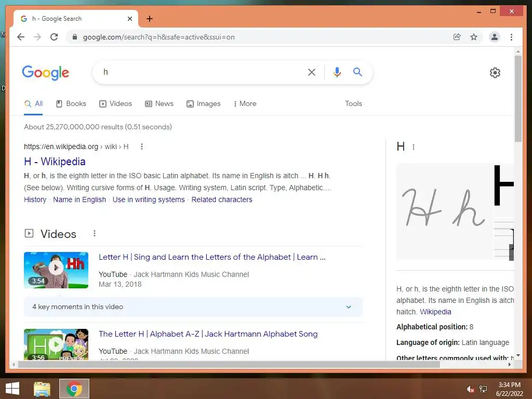Clear the search box with X
The height and width of the screenshot is (399, 532).
coord(312,72)
